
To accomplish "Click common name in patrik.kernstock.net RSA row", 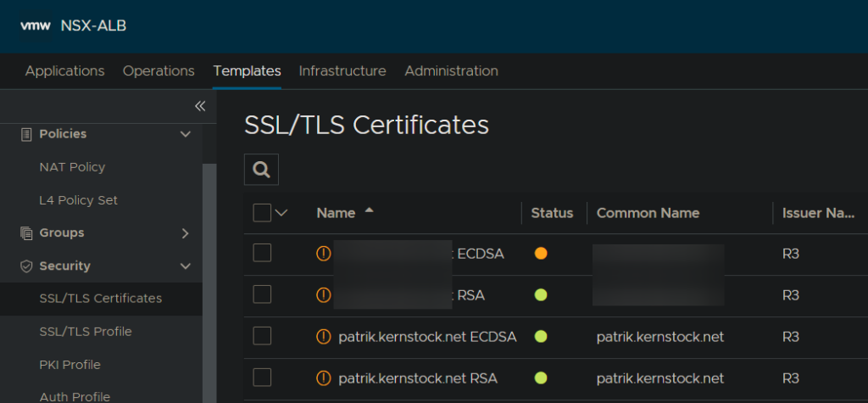I will point(660,378).
